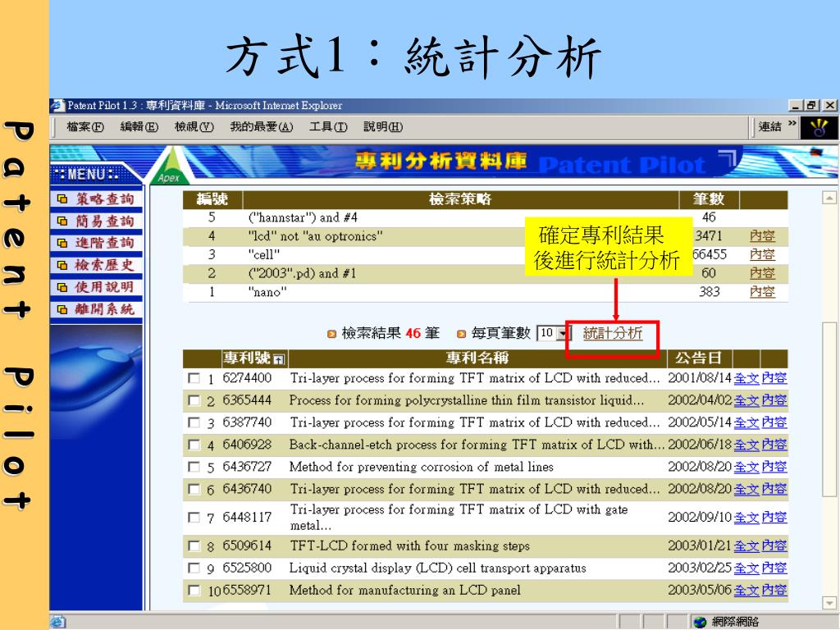Open the 每頁筆數 per-page dropdown

click(x=564, y=334)
